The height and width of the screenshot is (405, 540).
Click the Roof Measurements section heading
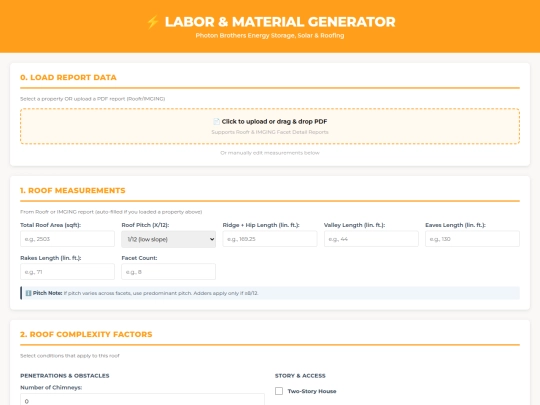coord(73,190)
